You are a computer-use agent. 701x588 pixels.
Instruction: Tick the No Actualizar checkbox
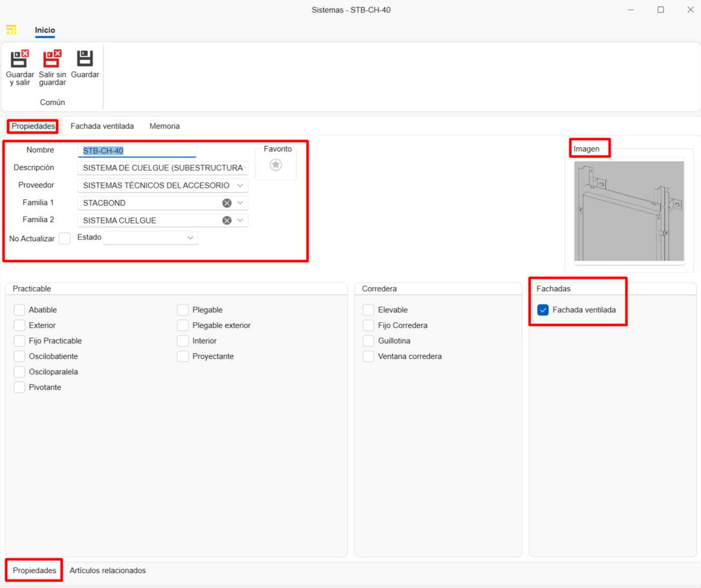[65, 238]
